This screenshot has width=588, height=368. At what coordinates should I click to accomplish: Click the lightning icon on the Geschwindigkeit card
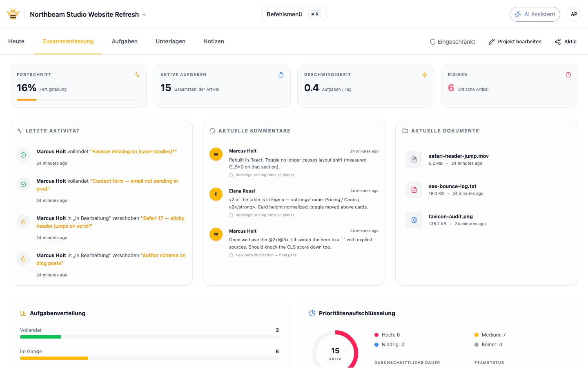pos(425,75)
